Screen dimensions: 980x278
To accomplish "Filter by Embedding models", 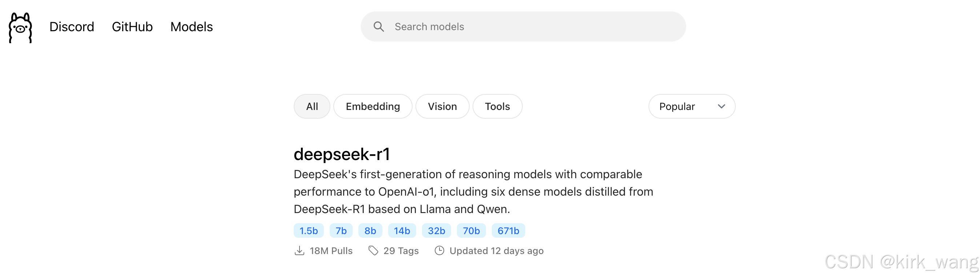I will pos(373,106).
